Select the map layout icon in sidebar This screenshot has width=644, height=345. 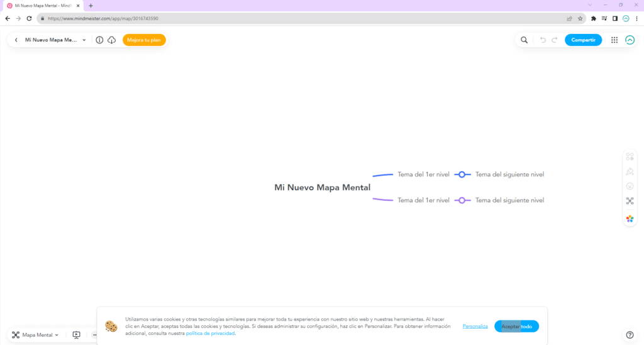630,201
